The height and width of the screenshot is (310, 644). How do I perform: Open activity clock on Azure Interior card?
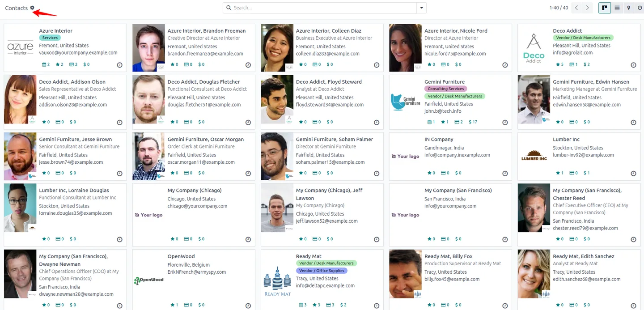coord(119,65)
